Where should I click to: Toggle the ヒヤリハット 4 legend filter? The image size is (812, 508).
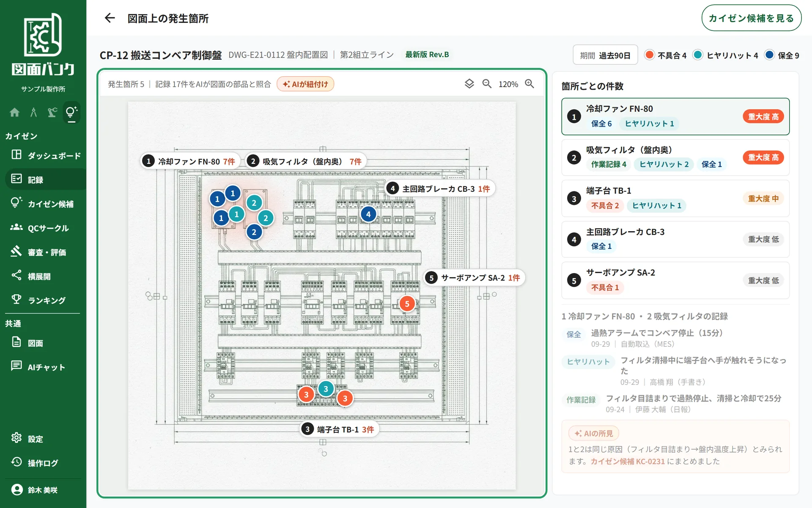(726, 55)
